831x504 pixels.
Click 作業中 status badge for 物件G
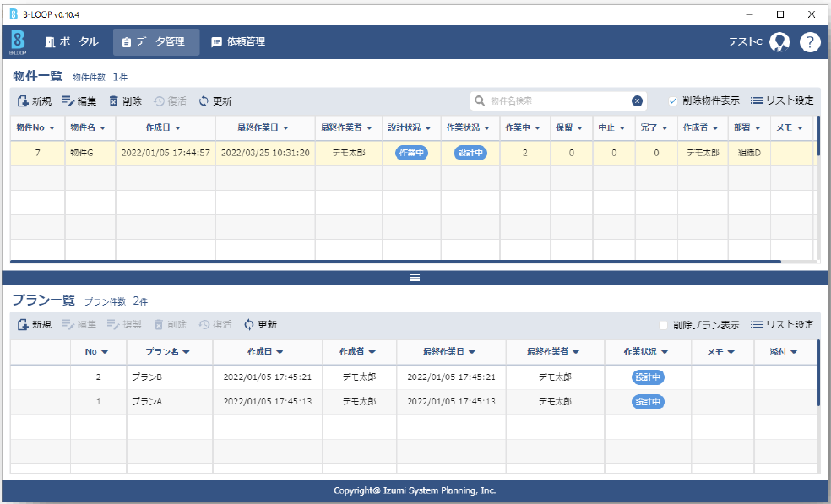pyautogui.click(x=411, y=153)
